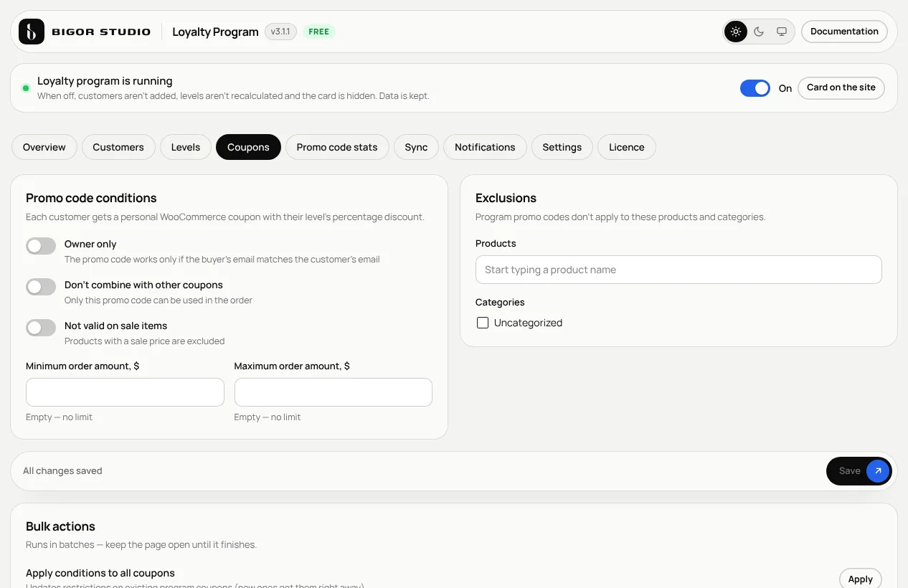The image size is (908, 588).
Task: Enable Don't combine with other coupons
Action: coord(41,287)
